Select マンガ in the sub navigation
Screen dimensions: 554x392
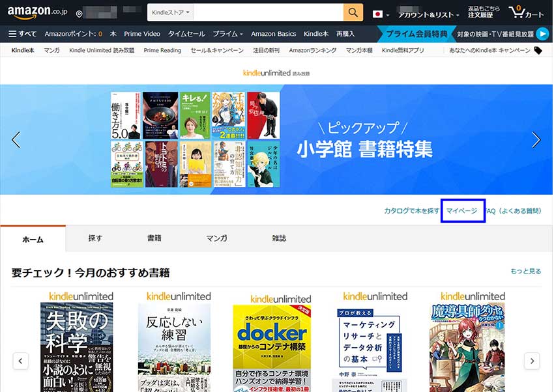tap(51, 50)
